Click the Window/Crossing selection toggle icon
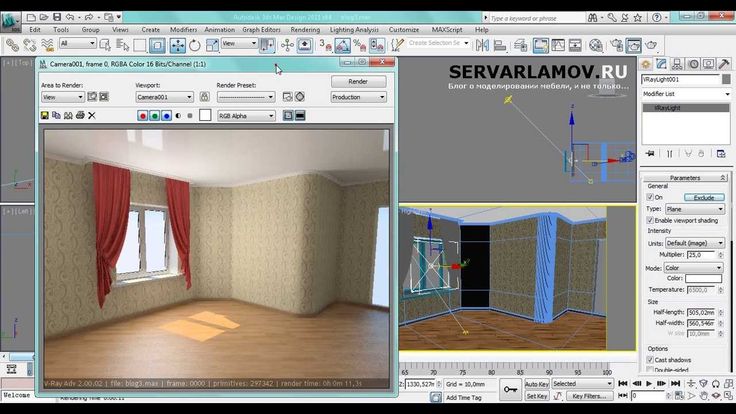736x414 pixels. 157,45
